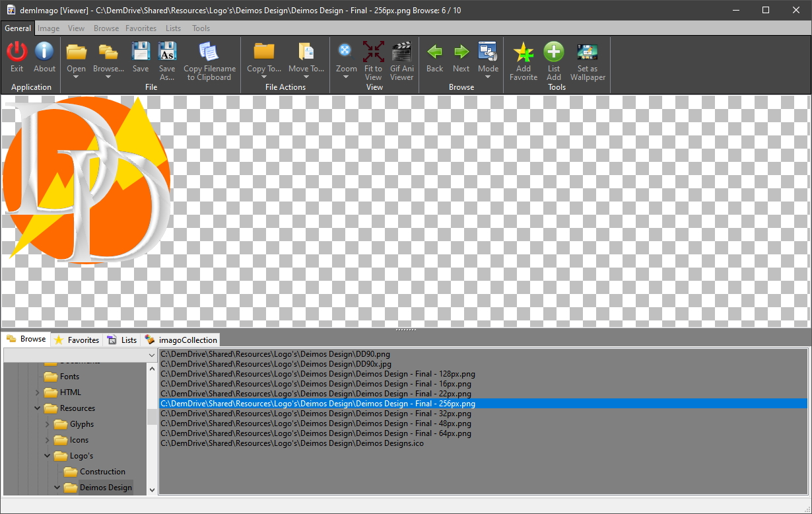Open the Tools ribbon tab
The image size is (812, 514).
pos(201,28)
